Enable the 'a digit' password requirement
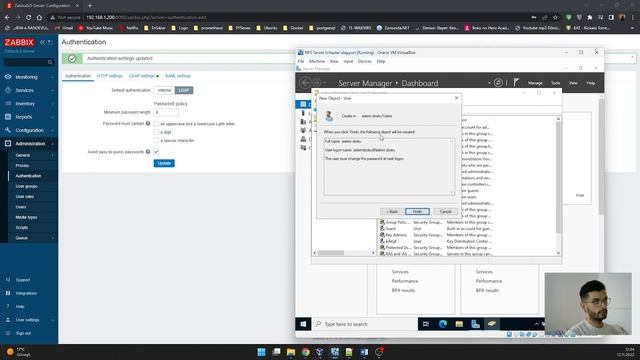The image size is (640, 360). [156, 132]
